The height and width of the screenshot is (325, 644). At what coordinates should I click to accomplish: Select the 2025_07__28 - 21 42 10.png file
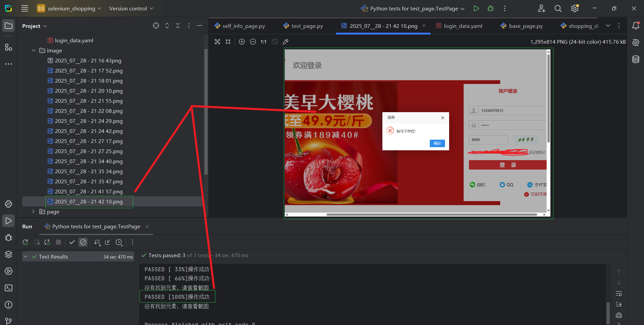click(88, 201)
